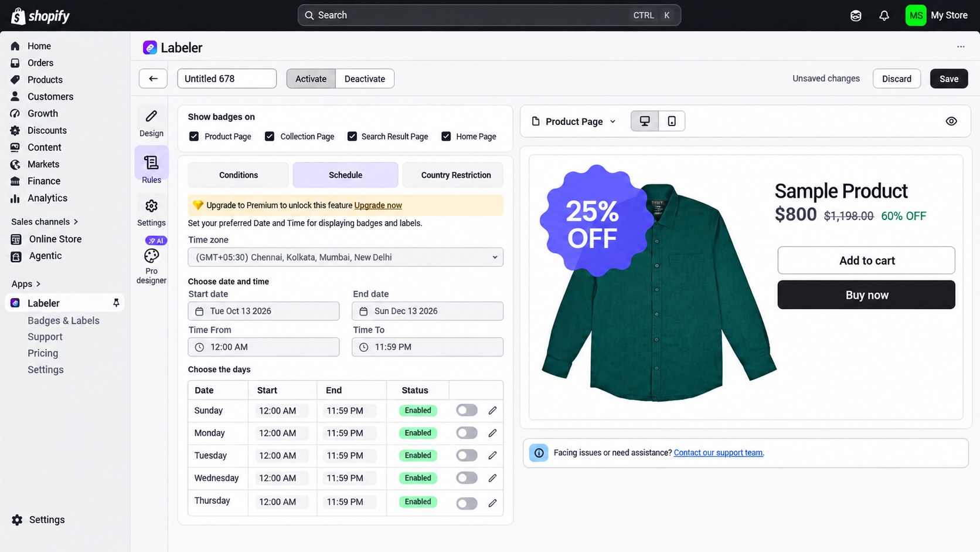
Task: Click the Deactivate button
Action: (365, 79)
